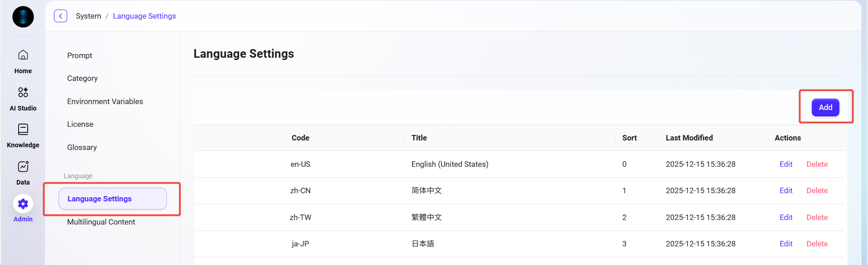Go to Environment Variables
868x265 pixels.
click(105, 101)
